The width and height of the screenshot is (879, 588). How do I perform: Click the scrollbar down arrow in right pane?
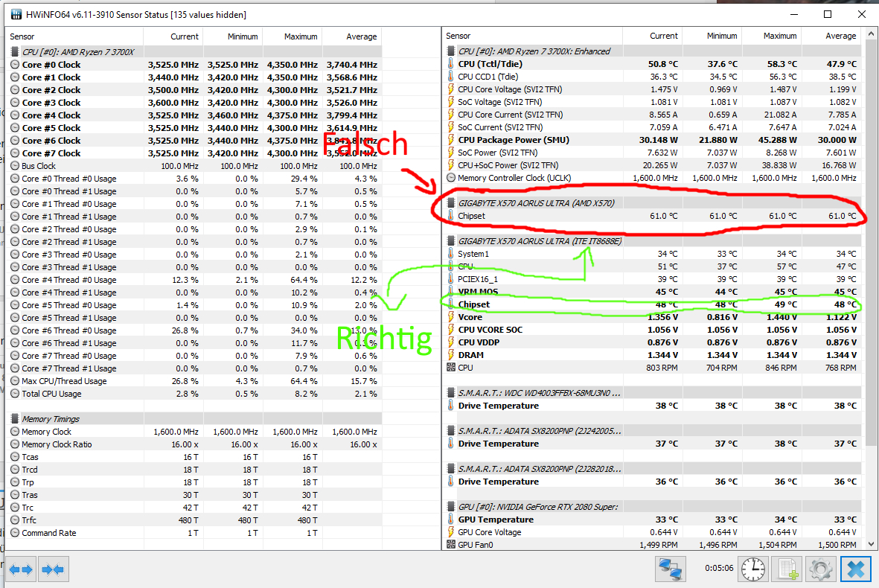click(871, 544)
